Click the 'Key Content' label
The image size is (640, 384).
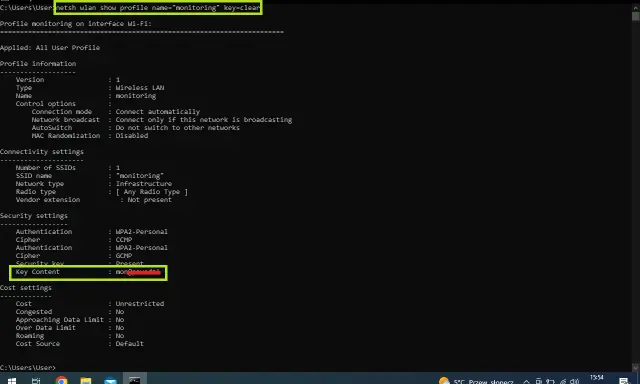tap(38, 272)
